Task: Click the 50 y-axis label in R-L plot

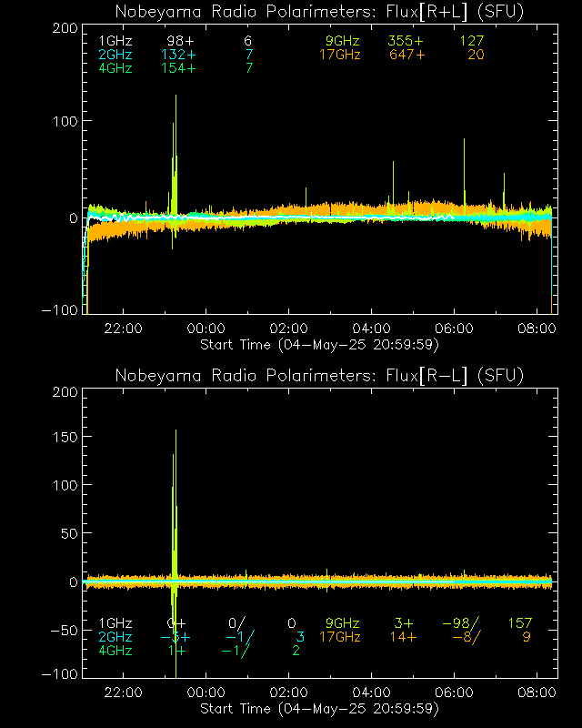Action: click(69, 533)
